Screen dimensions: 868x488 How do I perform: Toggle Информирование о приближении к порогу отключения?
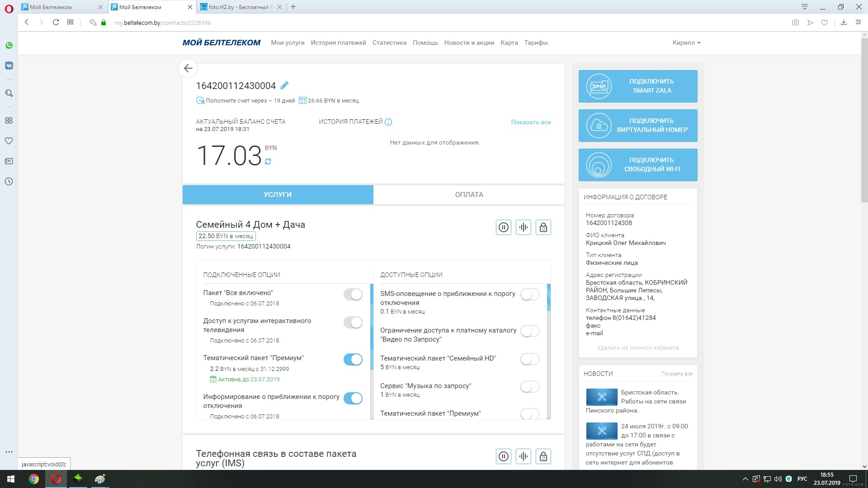(353, 399)
